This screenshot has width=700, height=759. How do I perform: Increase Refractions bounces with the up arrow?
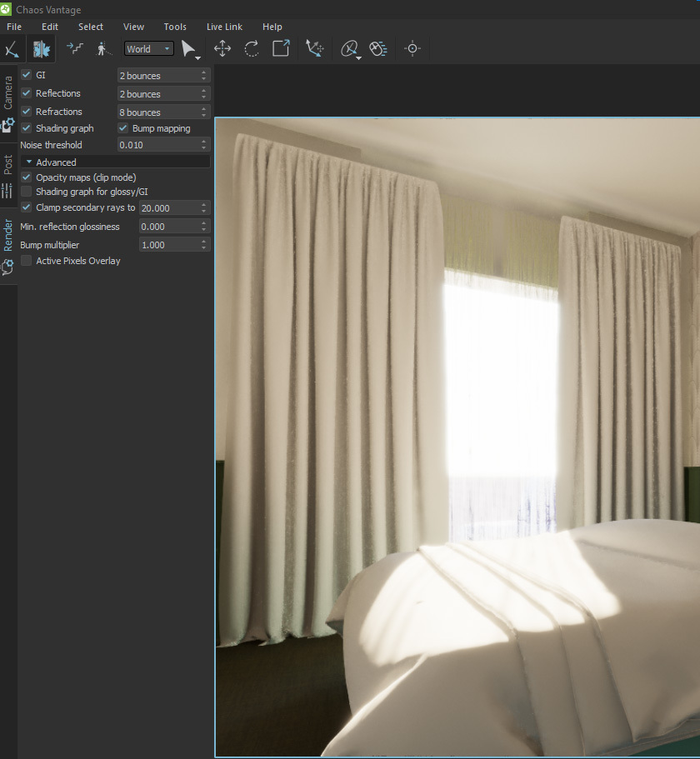[204, 109]
